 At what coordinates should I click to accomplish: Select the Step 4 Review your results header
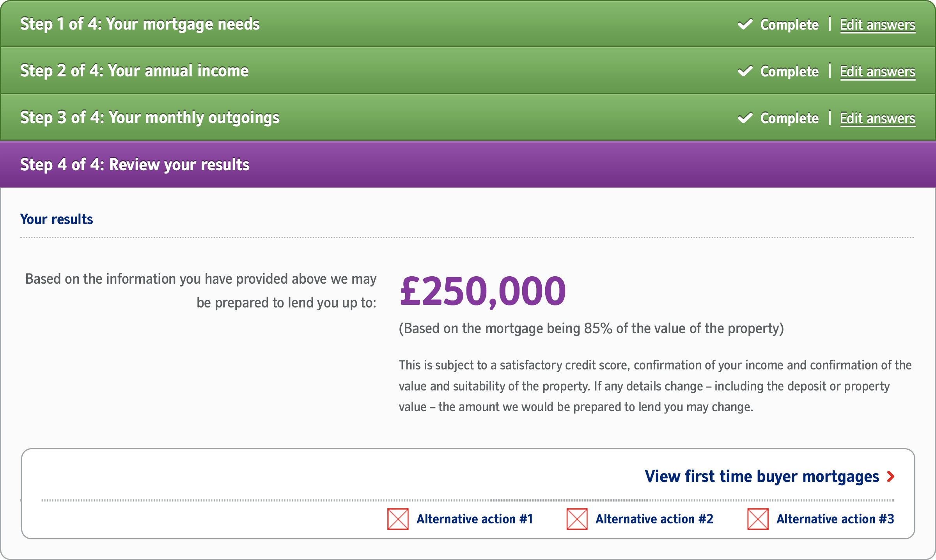135,164
